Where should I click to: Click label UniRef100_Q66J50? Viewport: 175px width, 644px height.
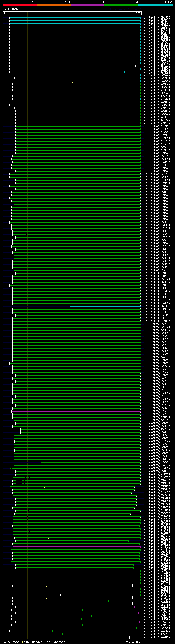click(157, 315)
